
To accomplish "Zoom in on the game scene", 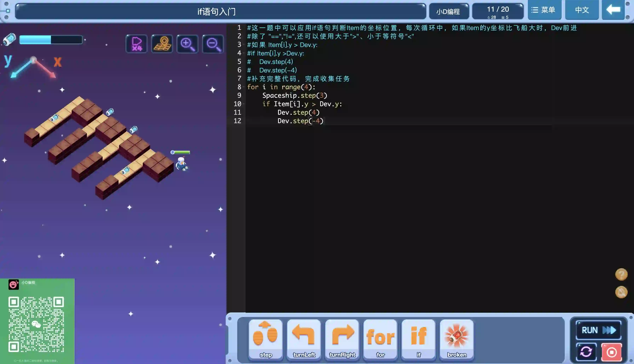I will click(x=187, y=44).
